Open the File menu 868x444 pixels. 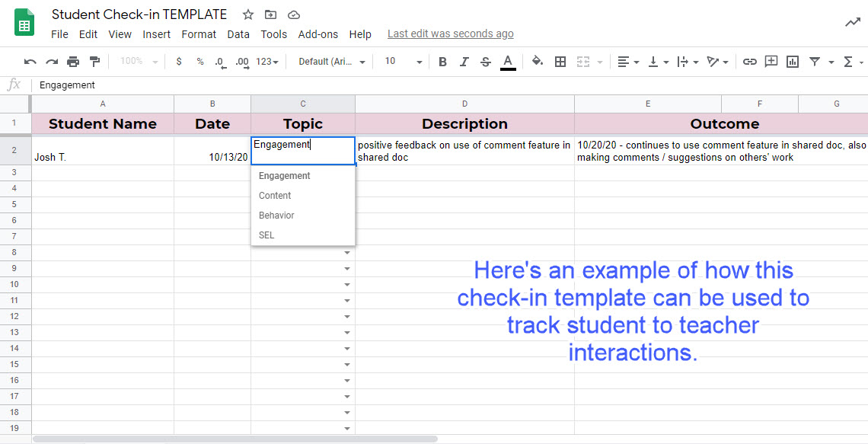pos(60,34)
